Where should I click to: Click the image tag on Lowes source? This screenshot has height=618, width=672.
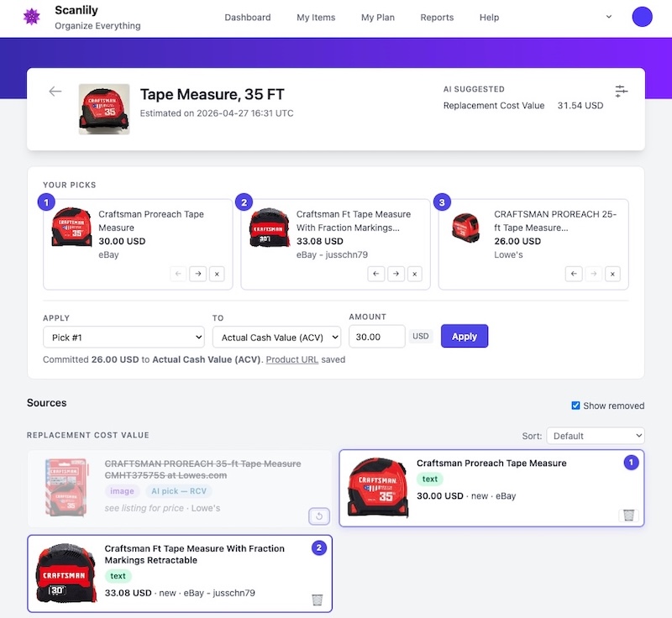point(122,491)
